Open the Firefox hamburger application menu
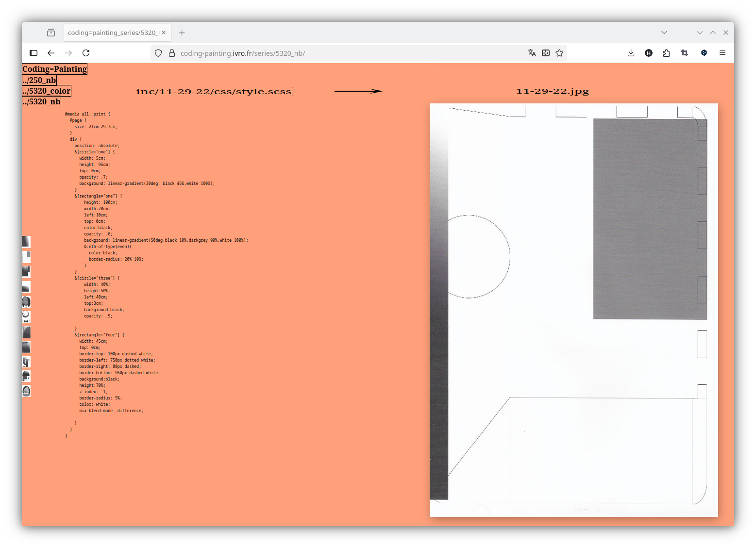 [x=722, y=53]
